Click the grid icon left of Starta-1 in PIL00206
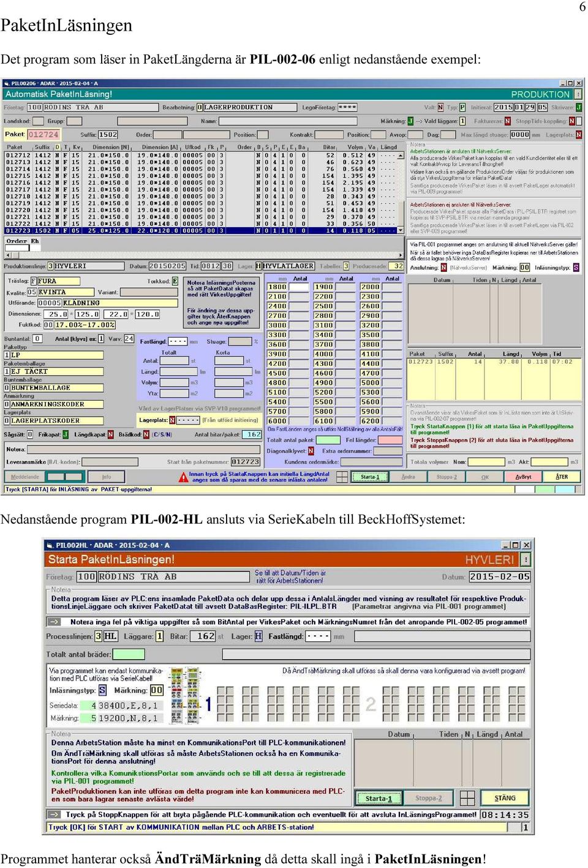This screenshot has height=868, width=588. pyautogui.click(x=342, y=477)
